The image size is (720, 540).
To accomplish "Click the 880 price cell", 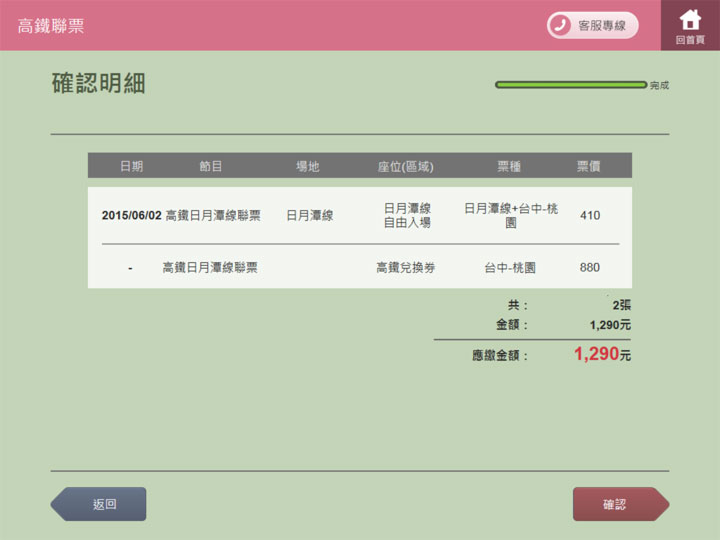I will [590, 267].
